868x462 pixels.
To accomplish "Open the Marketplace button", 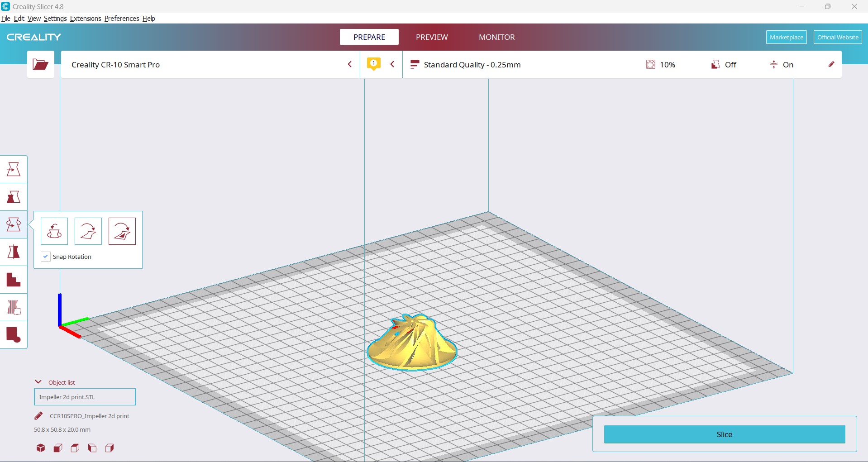I will tap(787, 37).
